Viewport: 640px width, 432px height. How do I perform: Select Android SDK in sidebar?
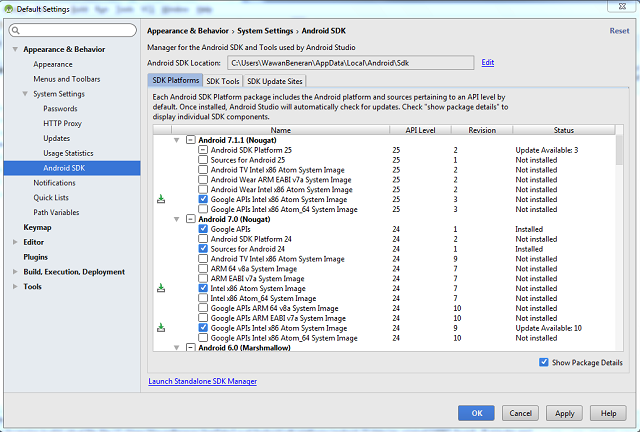coord(72,168)
